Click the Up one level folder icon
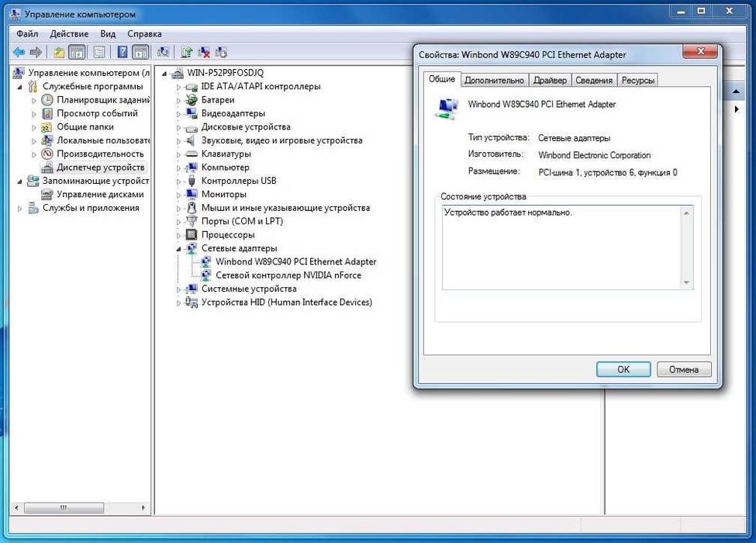 pos(59,52)
